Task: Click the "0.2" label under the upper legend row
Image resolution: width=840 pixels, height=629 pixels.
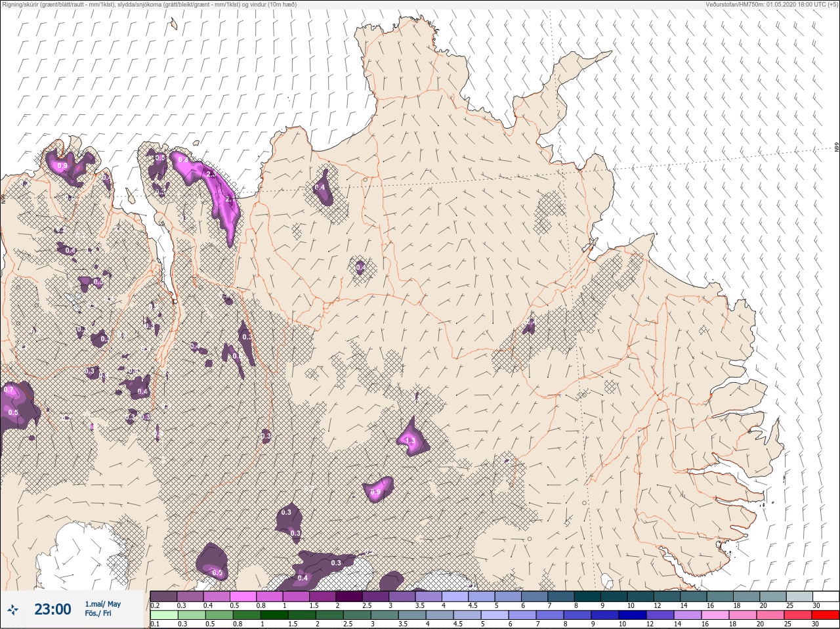Action: tap(155, 605)
